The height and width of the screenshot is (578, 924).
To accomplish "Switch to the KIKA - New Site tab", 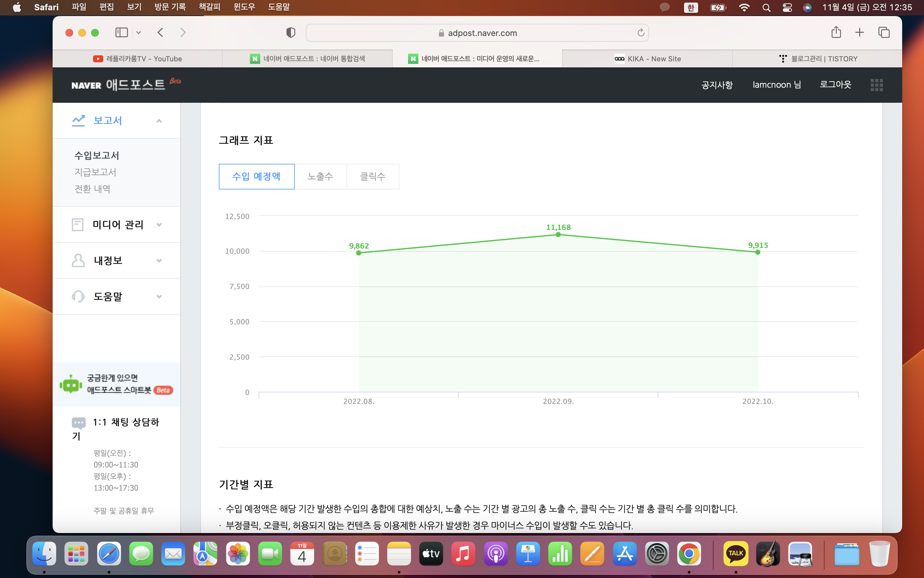I will (647, 58).
